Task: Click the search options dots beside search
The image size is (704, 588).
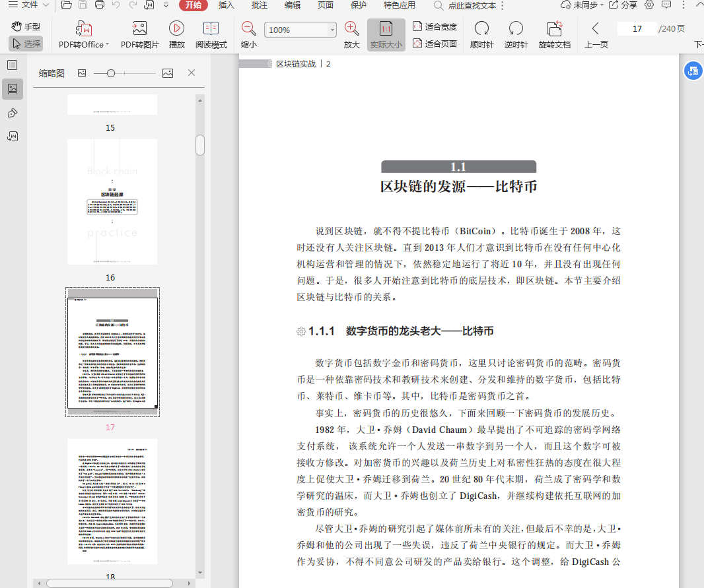Action: point(503,5)
